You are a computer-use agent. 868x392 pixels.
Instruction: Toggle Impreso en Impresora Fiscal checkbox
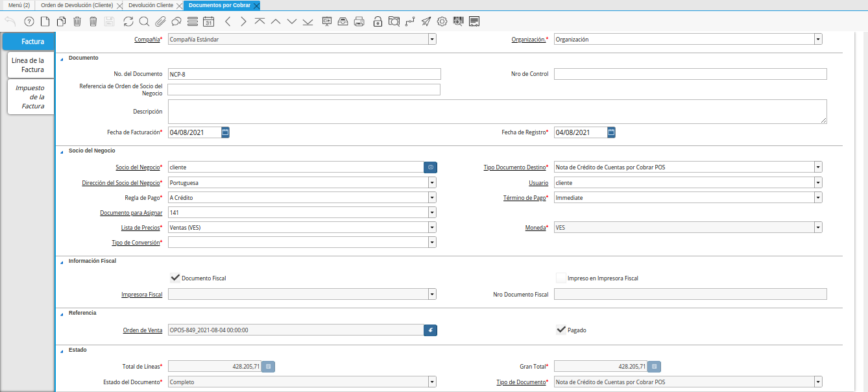[x=561, y=278]
